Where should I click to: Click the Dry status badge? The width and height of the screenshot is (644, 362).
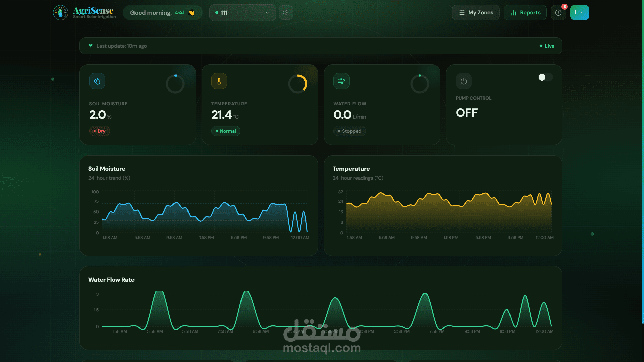click(x=99, y=131)
